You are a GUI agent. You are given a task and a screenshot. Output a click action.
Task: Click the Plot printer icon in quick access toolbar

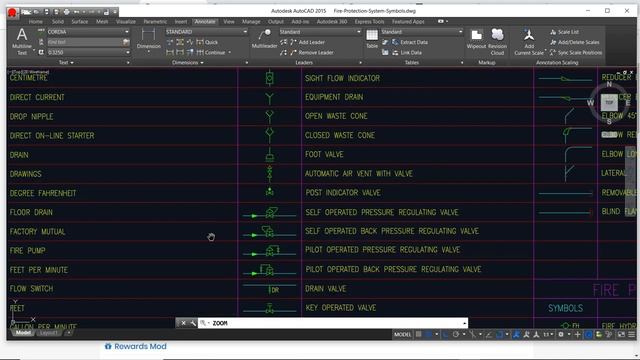pos(67,12)
